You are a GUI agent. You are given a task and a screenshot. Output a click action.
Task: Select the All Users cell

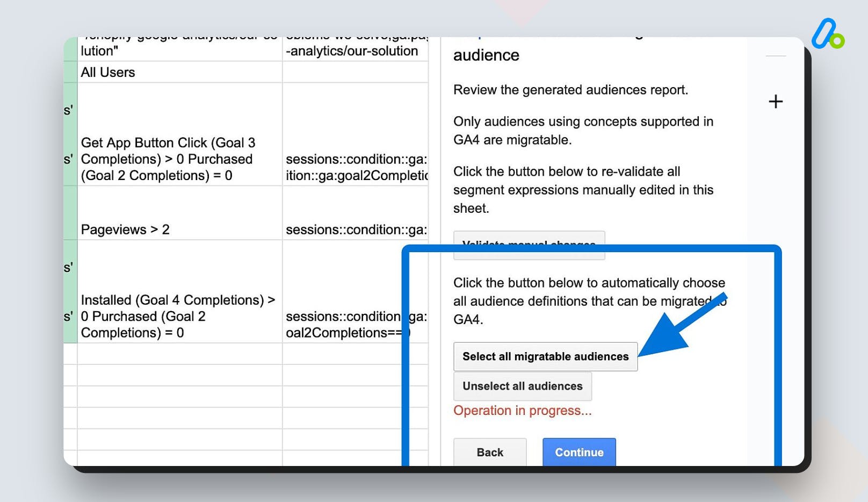pos(180,72)
